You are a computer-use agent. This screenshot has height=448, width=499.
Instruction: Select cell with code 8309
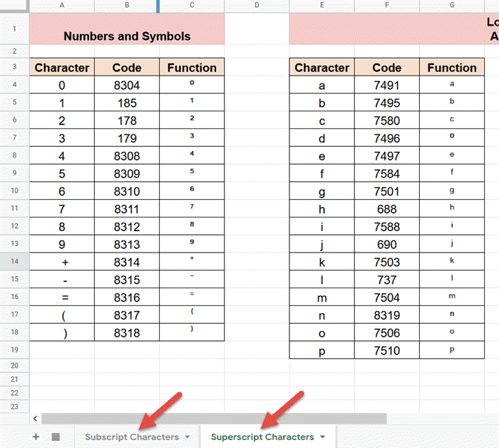pos(127,173)
